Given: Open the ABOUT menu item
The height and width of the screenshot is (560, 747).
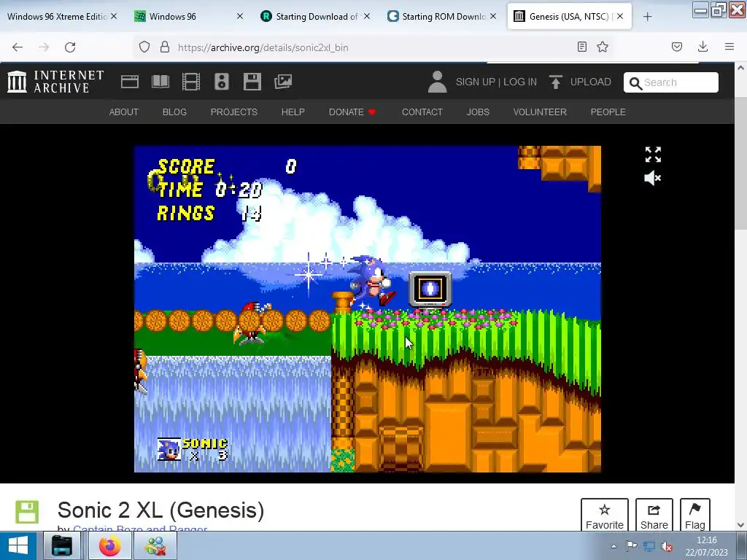Looking at the screenshot, I should (x=124, y=112).
